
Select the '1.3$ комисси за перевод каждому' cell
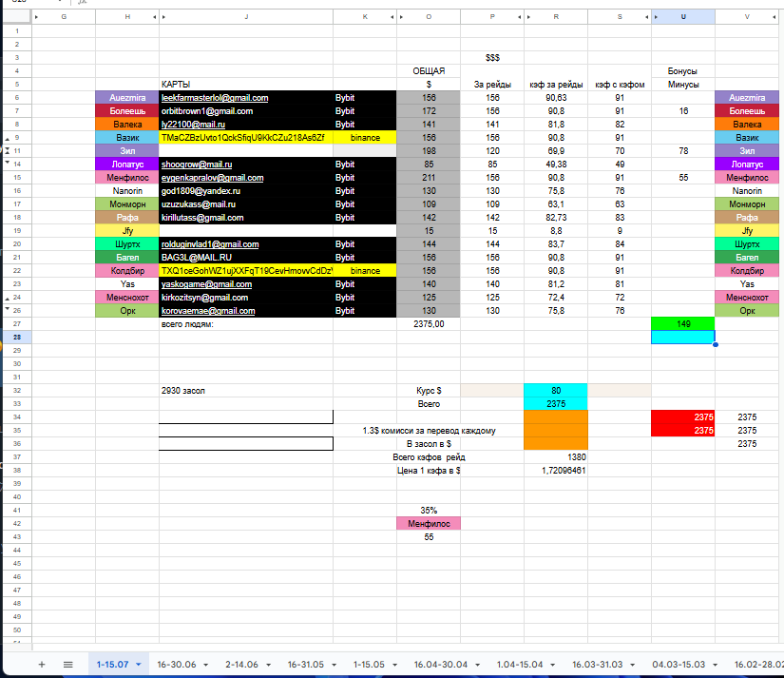[429, 431]
